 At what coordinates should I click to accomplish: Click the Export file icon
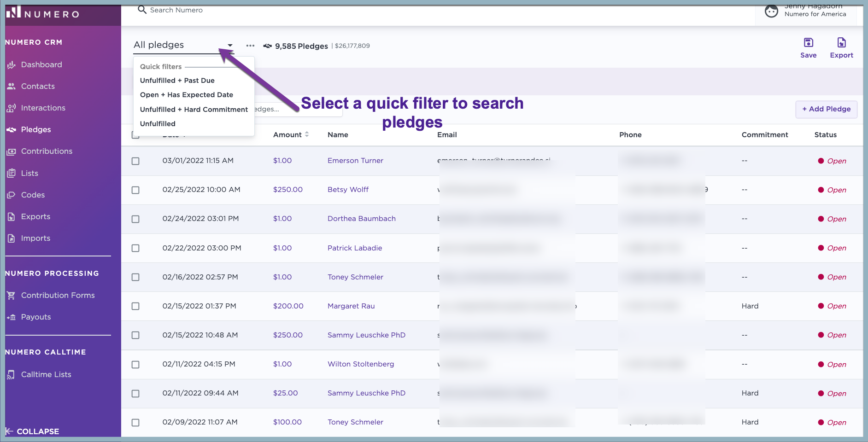tap(841, 43)
